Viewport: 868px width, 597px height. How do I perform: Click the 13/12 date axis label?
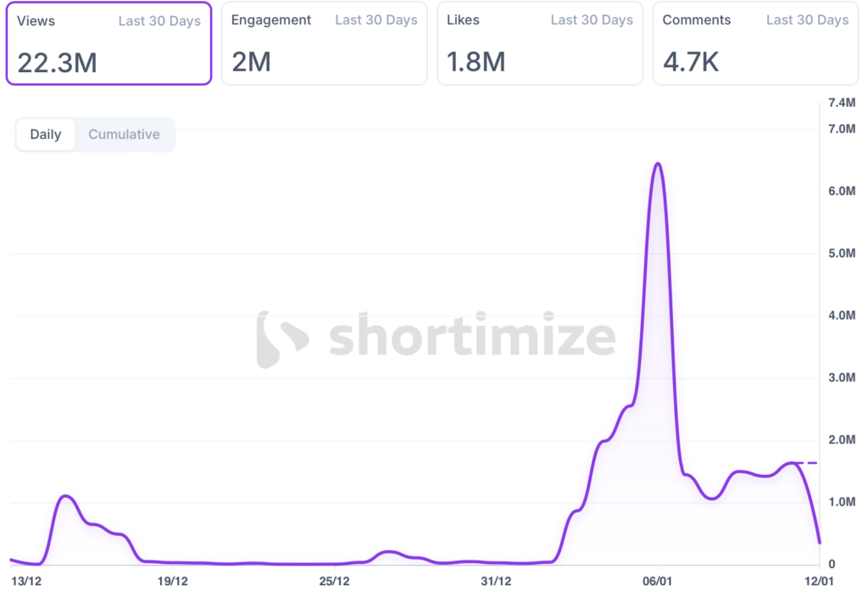[x=27, y=582]
